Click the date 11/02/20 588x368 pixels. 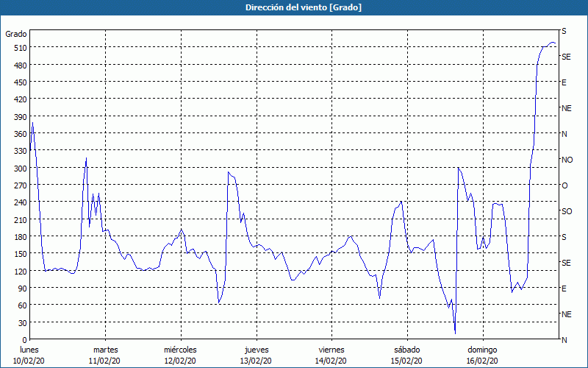click(x=104, y=361)
